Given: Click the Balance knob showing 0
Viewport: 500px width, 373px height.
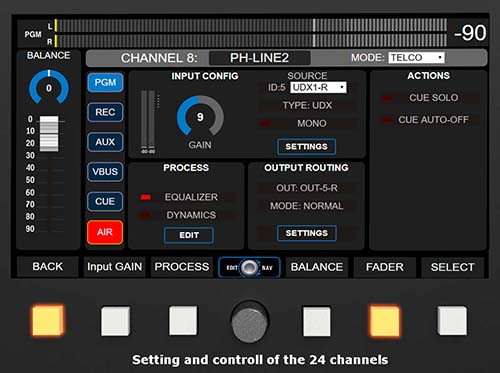Looking at the screenshot, I should [x=49, y=87].
